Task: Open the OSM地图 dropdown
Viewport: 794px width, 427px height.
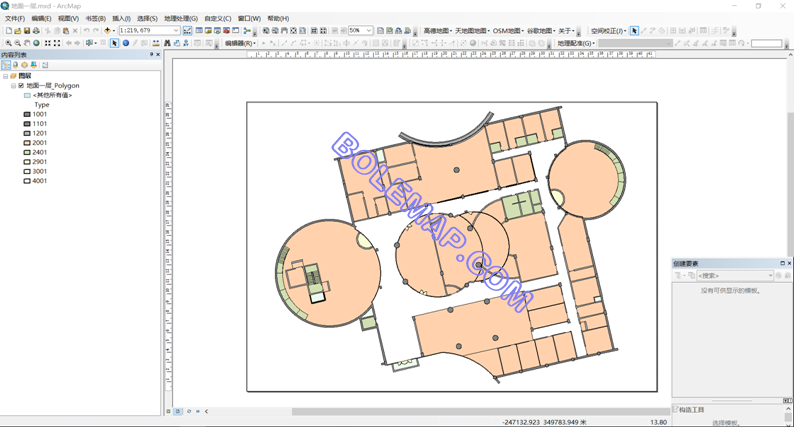Action: coord(508,31)
